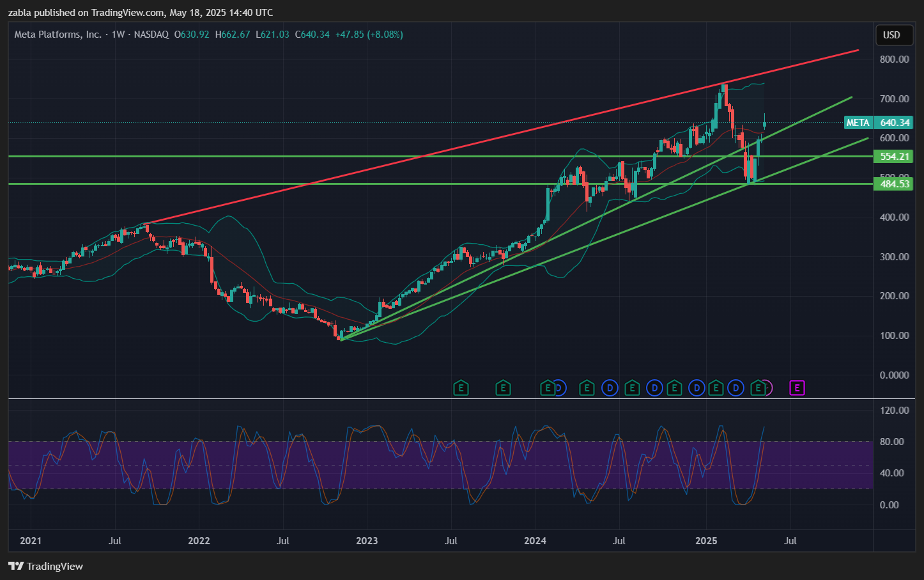Screen dimensions: 924x580
Task: Click the leftmost green E earnings marker
Action: pyautogui.click(x=461, y=388)
